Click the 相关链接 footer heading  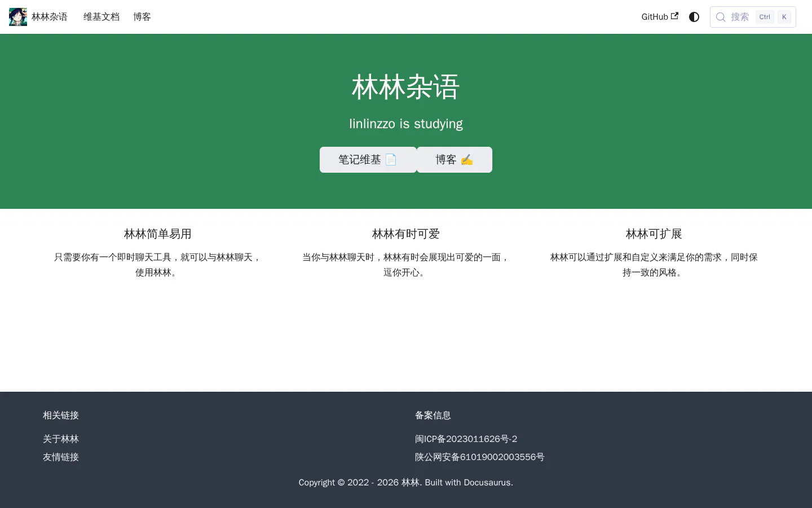coord(61,415)
